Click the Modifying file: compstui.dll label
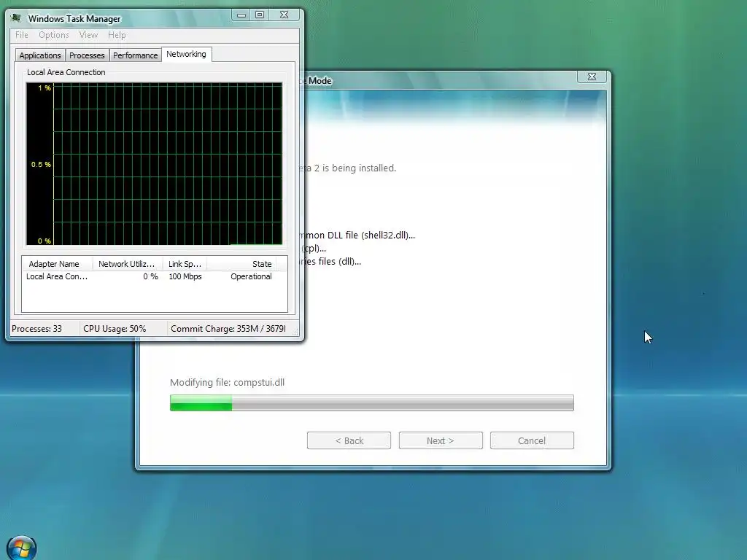 click(x=228, y=382)
